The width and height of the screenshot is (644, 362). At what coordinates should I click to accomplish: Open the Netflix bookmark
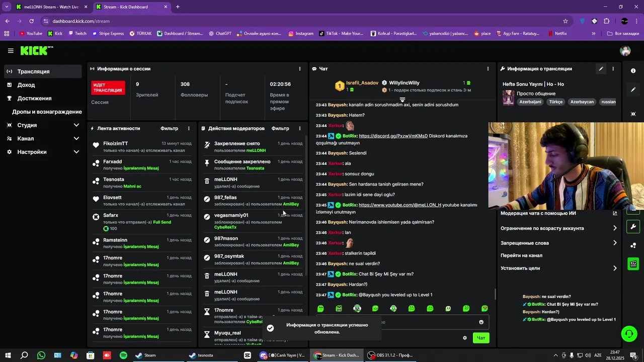(557, 34)
